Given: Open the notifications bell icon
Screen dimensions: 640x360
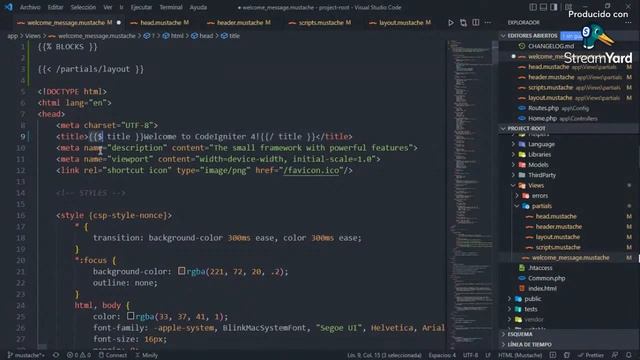Looking at the screenshot, I should tap(629, 355).
